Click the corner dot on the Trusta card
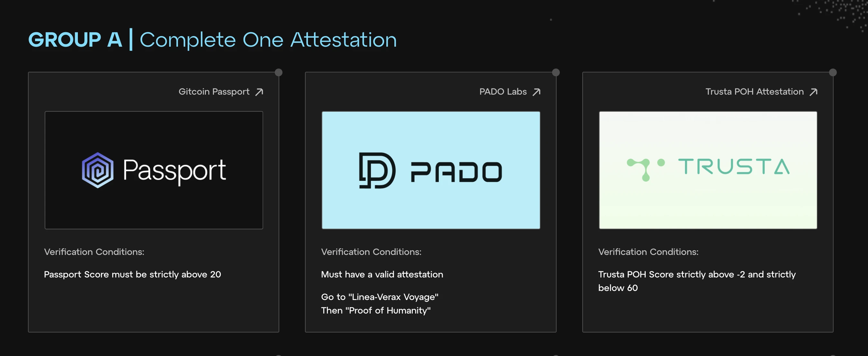Screen dimensions: 868x356 [x=833, y=72]
